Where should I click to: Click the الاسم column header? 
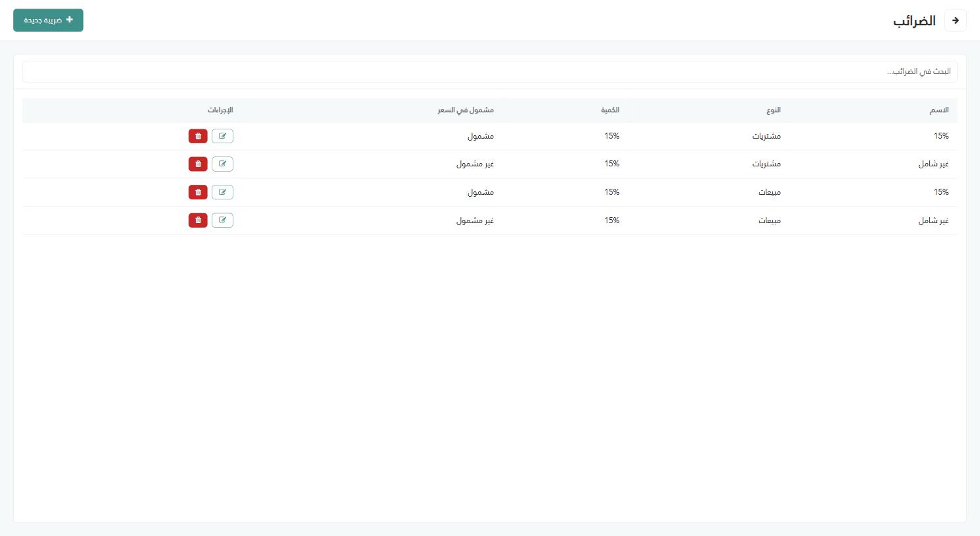coord(939,110)
